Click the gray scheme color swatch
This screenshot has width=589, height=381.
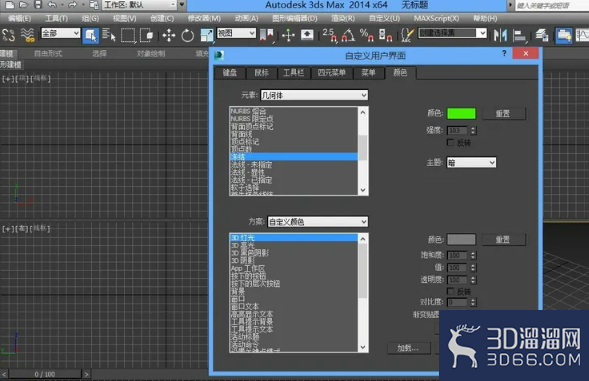[461, 240]
